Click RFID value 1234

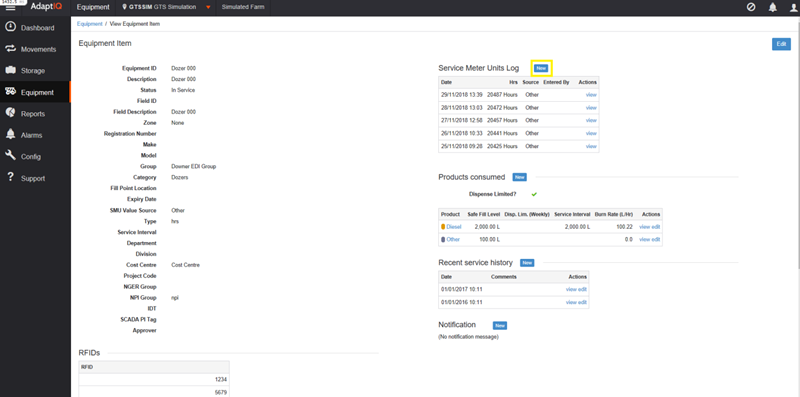click(x=221, y=380)
